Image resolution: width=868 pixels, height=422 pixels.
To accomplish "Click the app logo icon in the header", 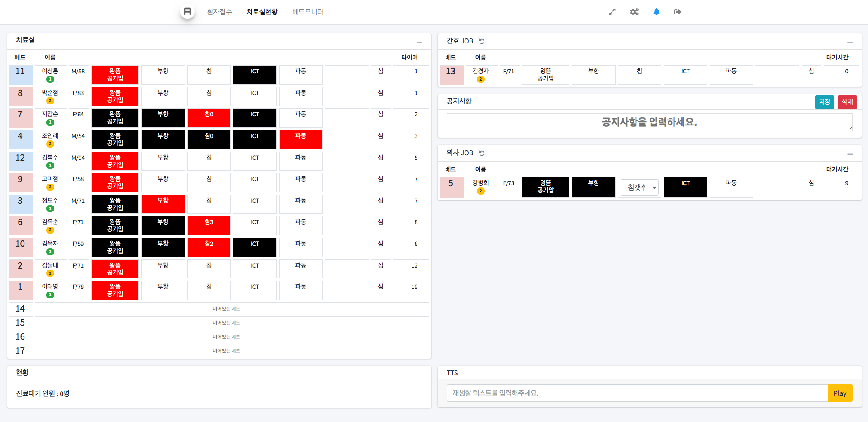I will click(x=187, y=11).
